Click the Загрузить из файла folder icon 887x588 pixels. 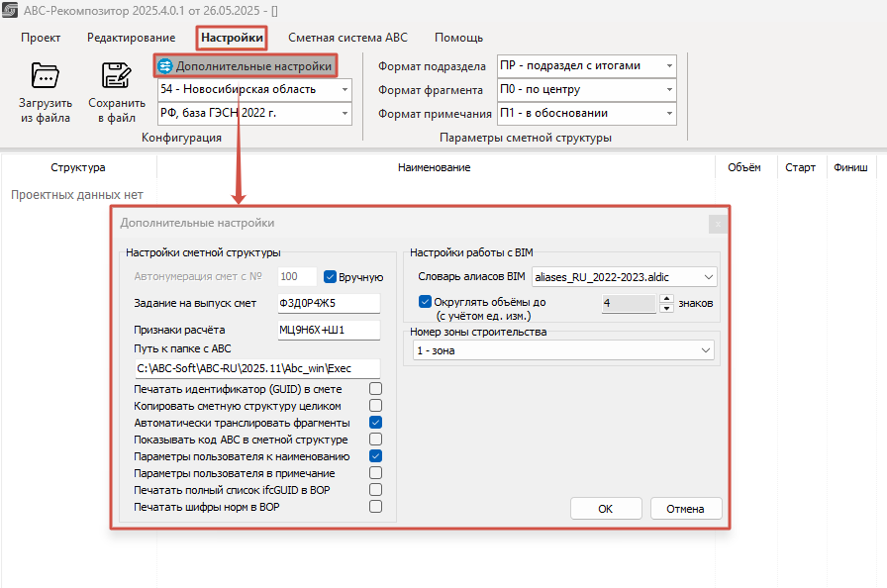46,76
